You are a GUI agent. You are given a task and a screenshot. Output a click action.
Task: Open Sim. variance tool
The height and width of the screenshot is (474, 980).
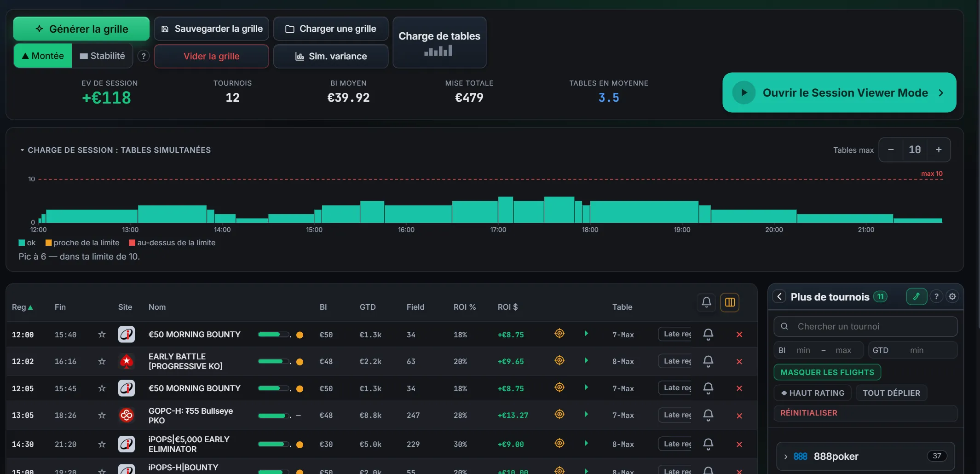331,56
